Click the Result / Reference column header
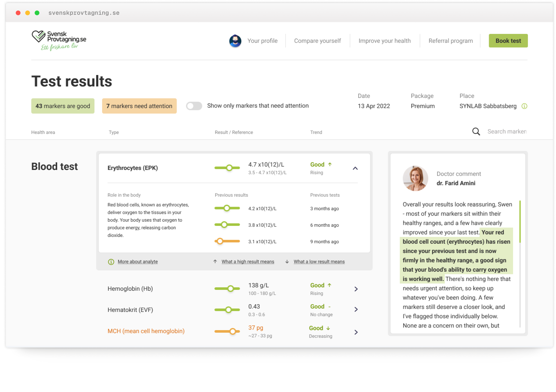Viewport: 556px width, 392px height. tap(234, 132)
